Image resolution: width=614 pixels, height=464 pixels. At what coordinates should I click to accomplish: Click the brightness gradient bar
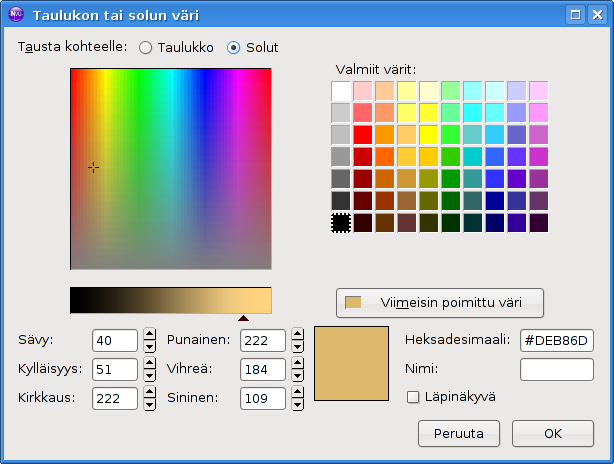click(x=170, y=301)
